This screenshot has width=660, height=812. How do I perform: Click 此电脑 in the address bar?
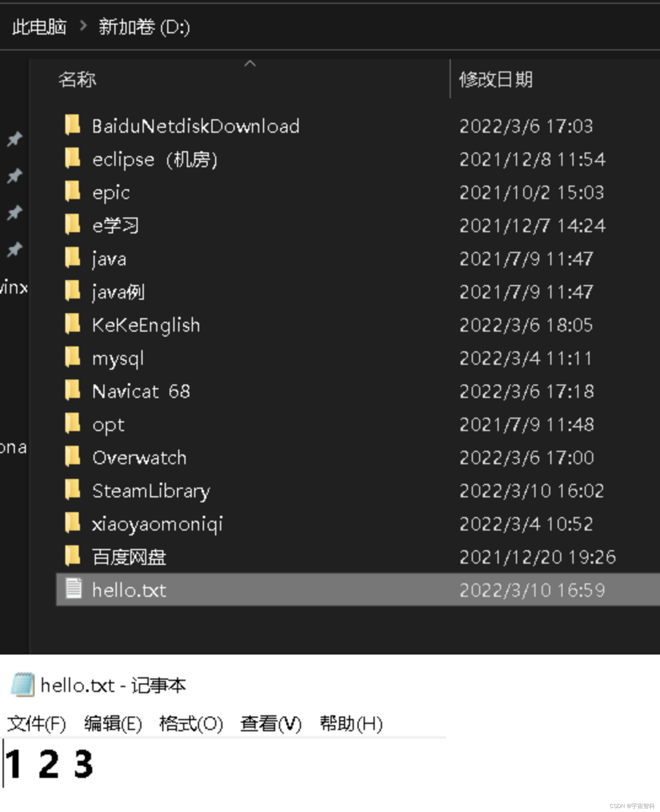(39, 27)
